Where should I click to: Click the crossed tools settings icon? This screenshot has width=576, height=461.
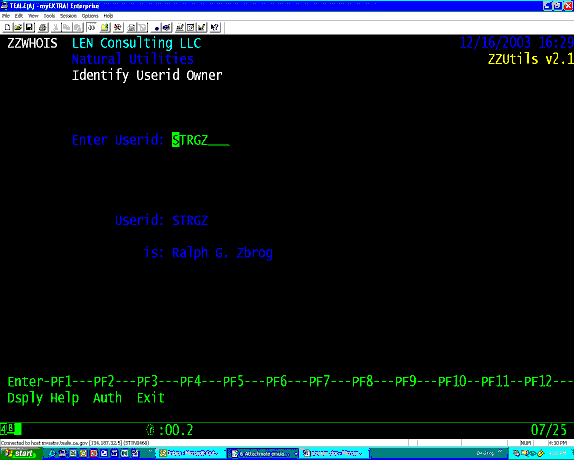[117, 27]
